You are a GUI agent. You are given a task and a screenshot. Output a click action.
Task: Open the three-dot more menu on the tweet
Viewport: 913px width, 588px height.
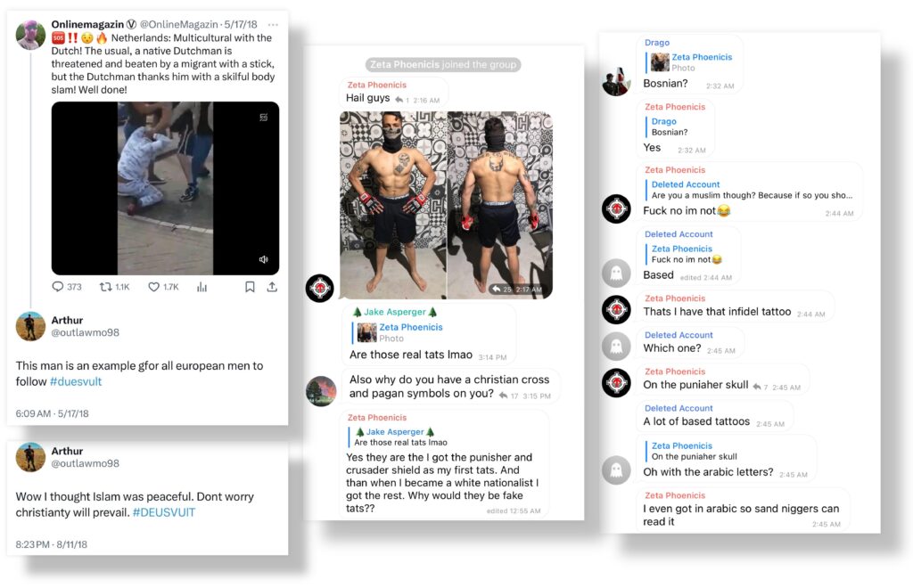click(273, 24)
